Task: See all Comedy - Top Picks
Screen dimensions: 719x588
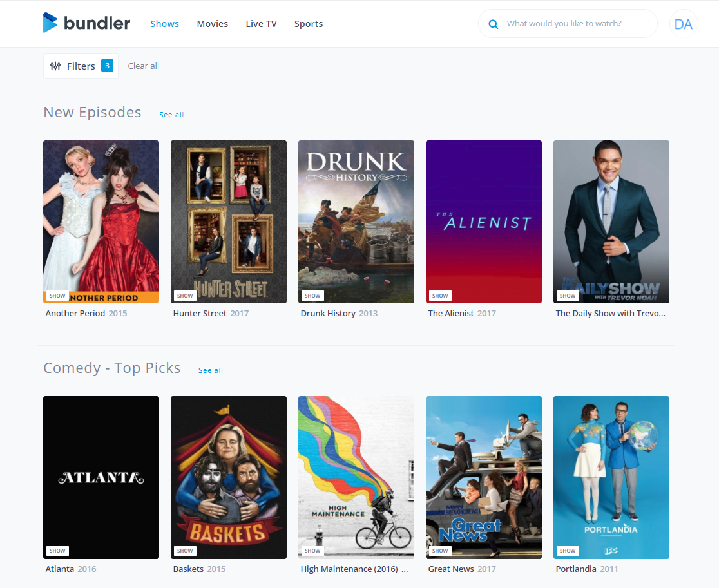Action: [x=211, y=370]
